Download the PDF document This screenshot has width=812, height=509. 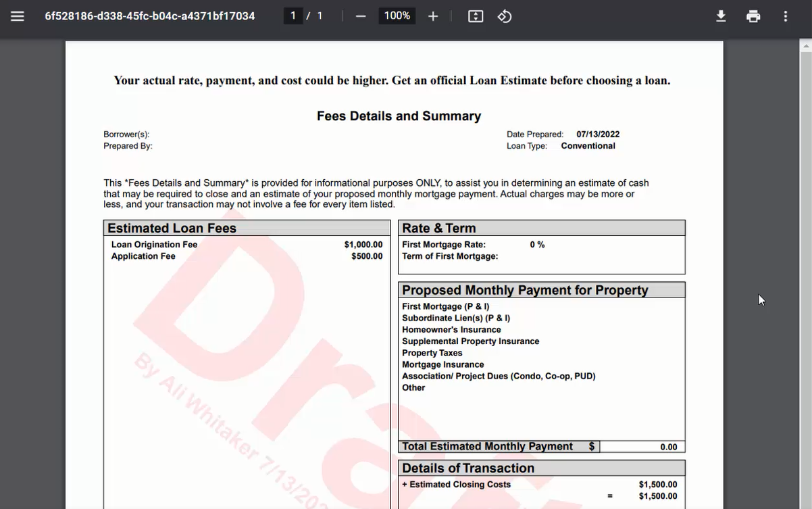pyautogui.click(x=721, y=16)
